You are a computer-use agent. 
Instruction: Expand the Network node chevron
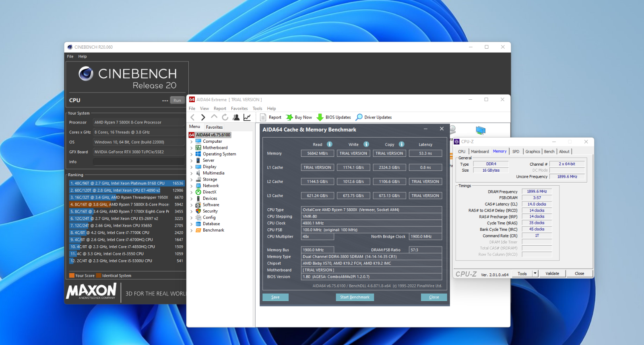(191, 186)
